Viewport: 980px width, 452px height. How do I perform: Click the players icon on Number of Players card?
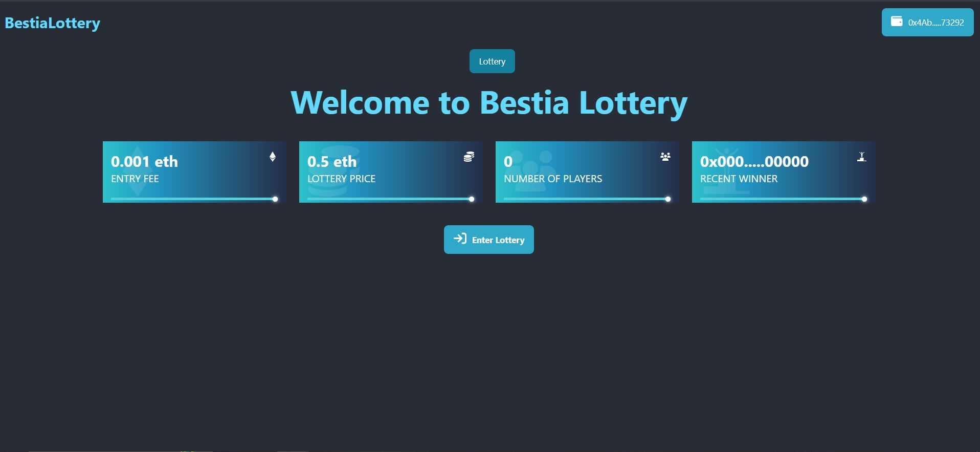click(664, 157)
